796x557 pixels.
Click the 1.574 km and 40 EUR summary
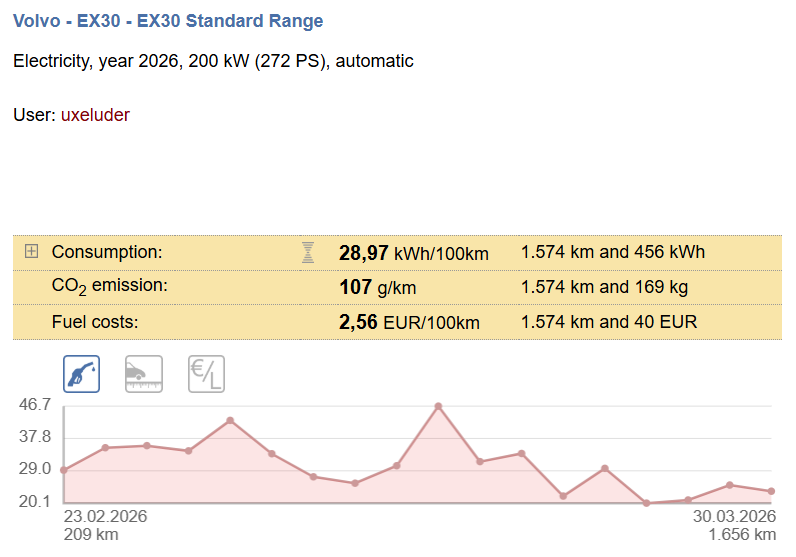click(609, 322)
